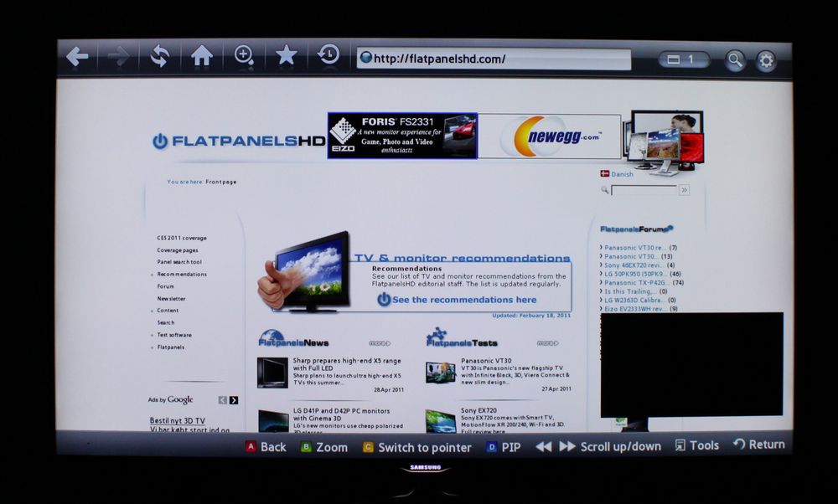The image size is (838, 504).
Task: Open the Frontpage breadcrumb link
Action: pyautogui.click(x=220, y=182)
